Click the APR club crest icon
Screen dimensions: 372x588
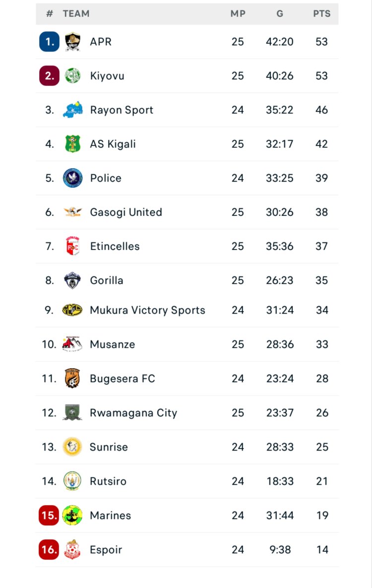72,42
